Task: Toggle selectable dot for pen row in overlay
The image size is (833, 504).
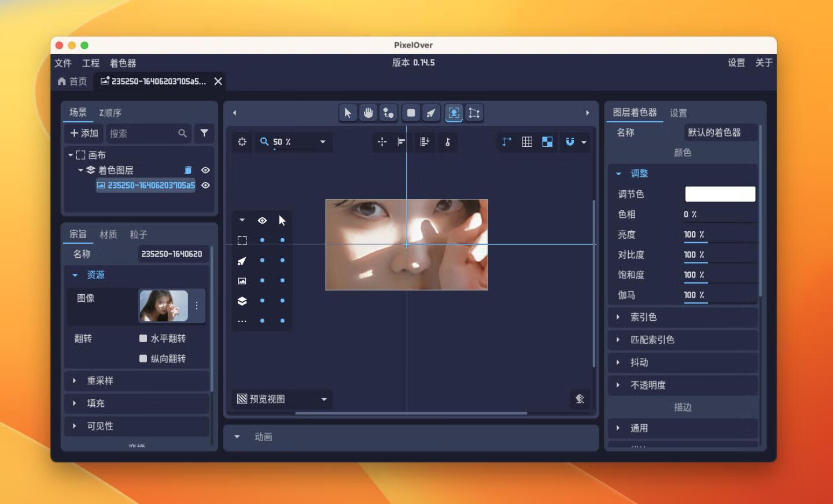Action: (282, 260)
